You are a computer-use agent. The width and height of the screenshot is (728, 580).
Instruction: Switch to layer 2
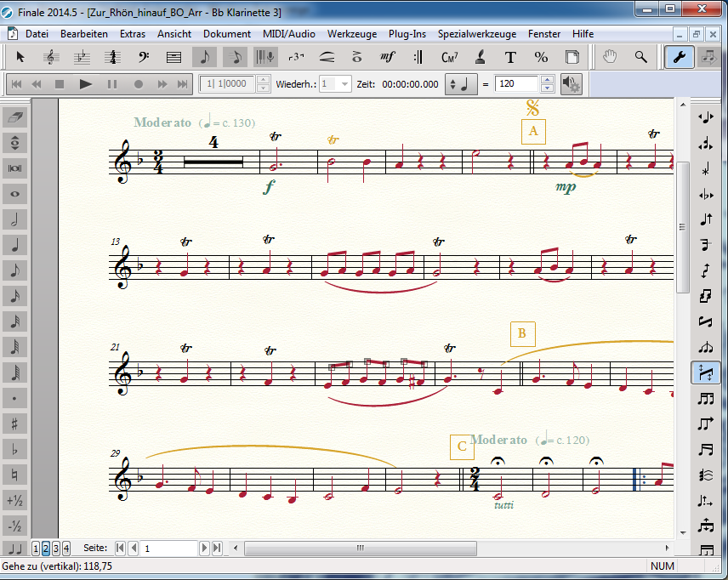[x=46, y=548]
